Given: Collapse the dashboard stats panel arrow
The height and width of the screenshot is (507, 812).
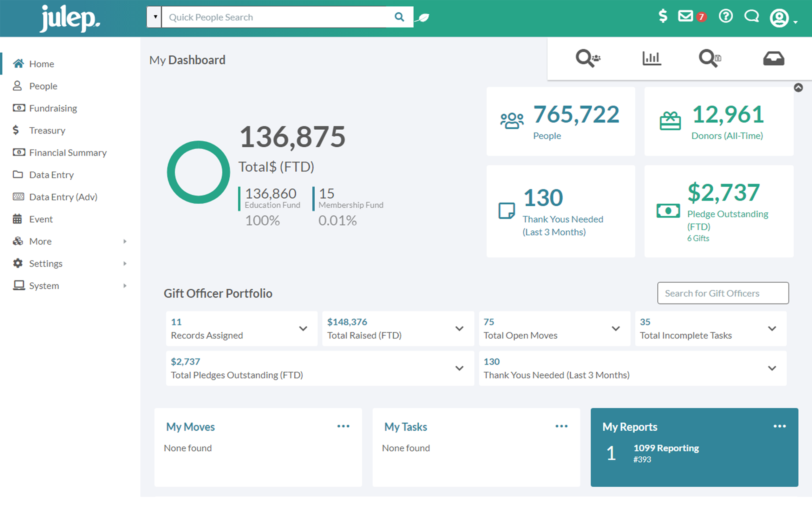Looking at the screenshot, I should coord(799,87).
